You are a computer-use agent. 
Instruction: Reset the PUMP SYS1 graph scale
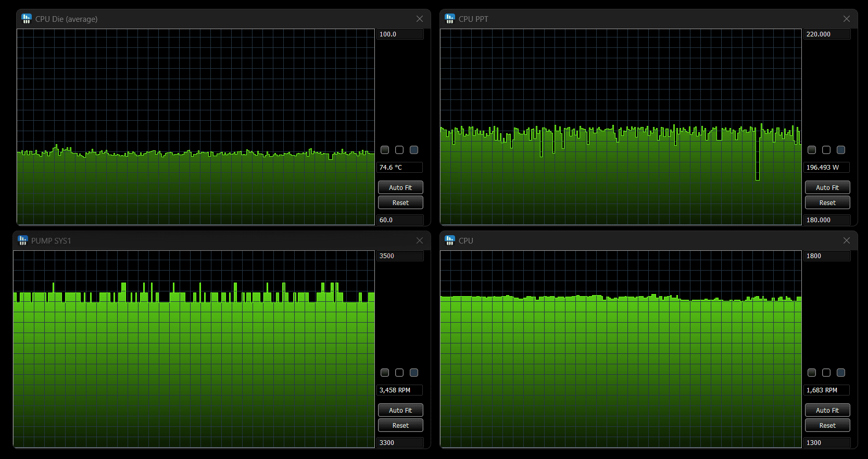click(400, 425)
